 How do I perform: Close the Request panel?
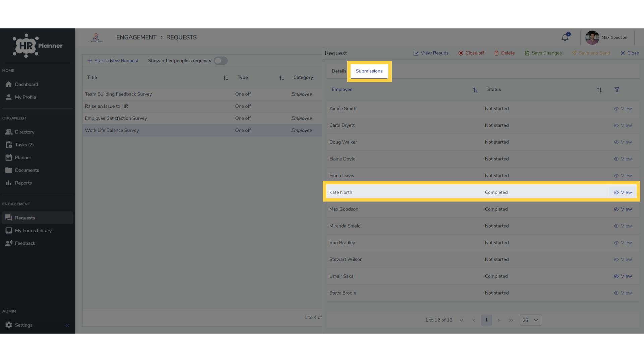click(630, 53)
